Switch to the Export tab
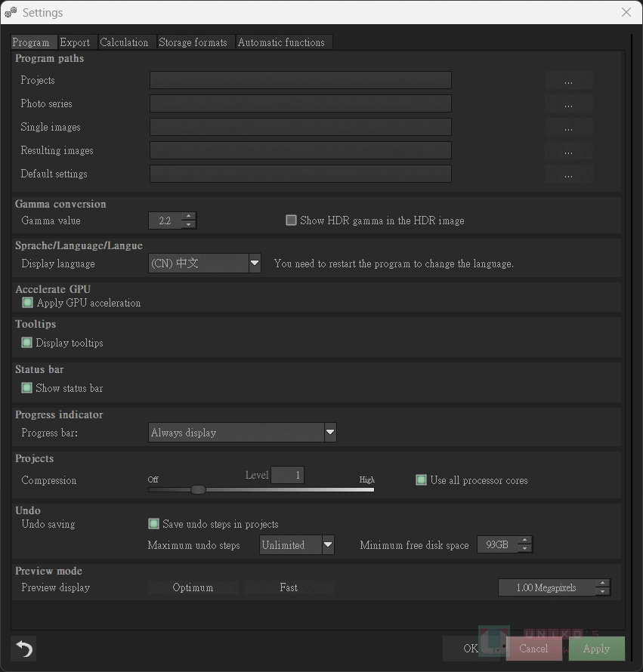This screenshot has height=672, width=643. point(75,42)
